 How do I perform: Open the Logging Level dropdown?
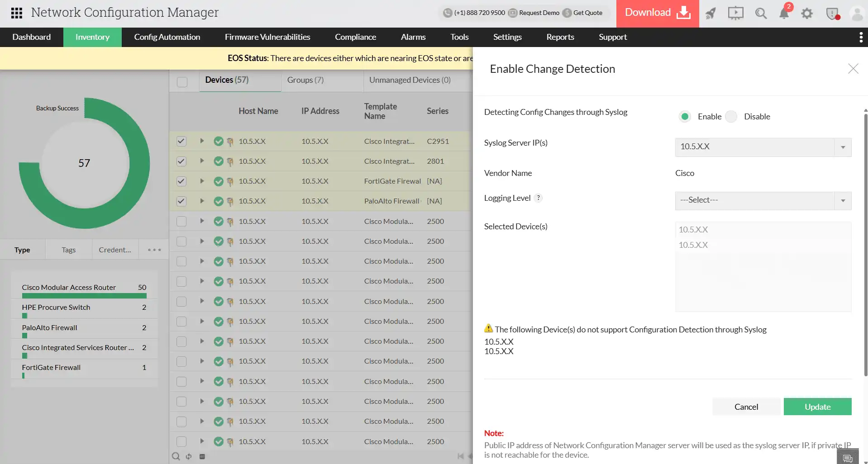click(763, 201)
